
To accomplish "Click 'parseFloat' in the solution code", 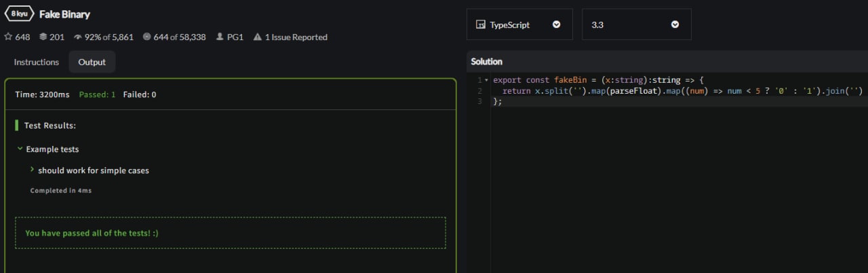I will pyautogui.click(x=633, y=91).
